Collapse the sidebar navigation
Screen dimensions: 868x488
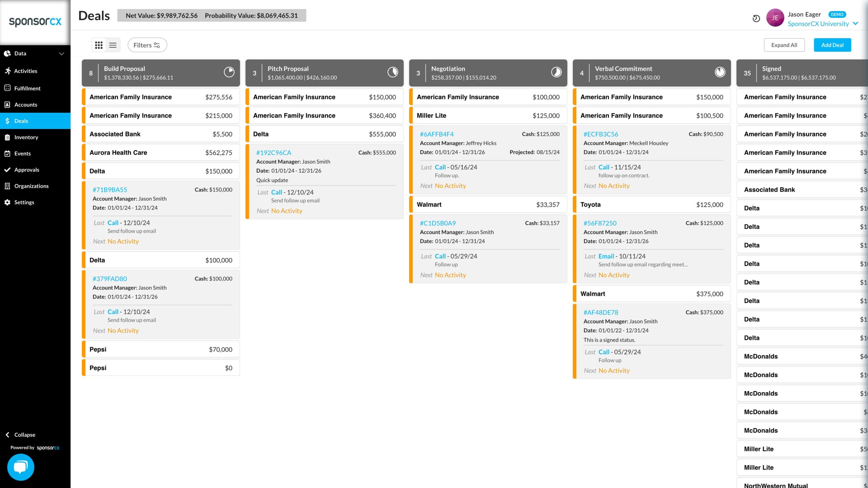coord(21,435)
